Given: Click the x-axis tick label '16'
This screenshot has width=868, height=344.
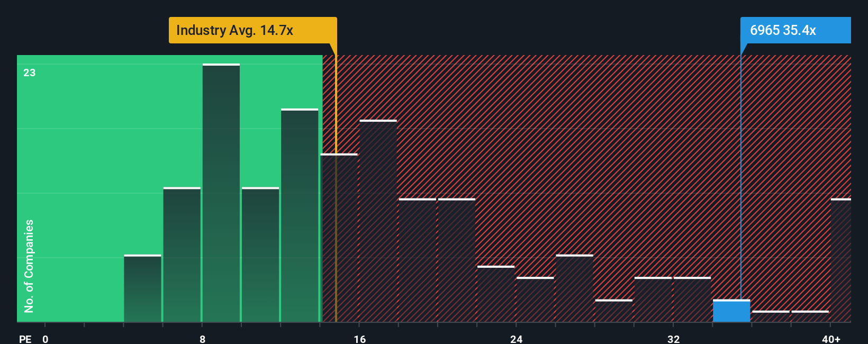Looking at the screenshot, I should (x=359, y=339).
